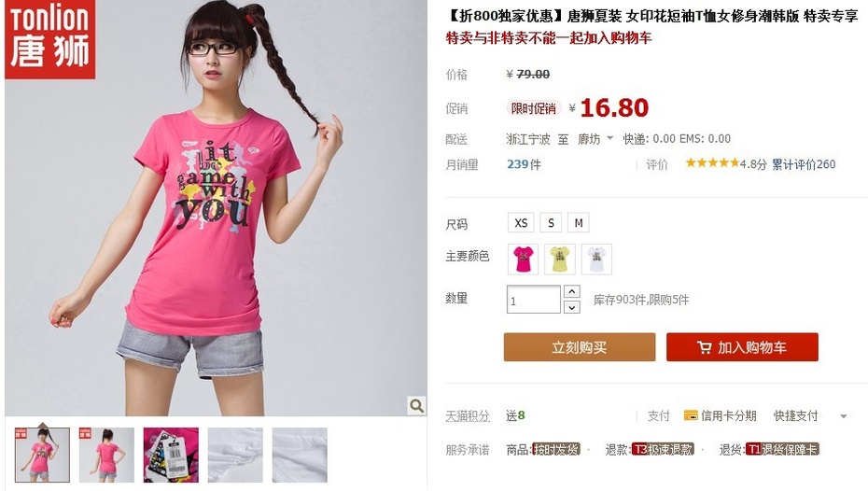Choose the white T-shirt color swatch
The height and width of the screenshot is (491, 868).
(596, 260)
